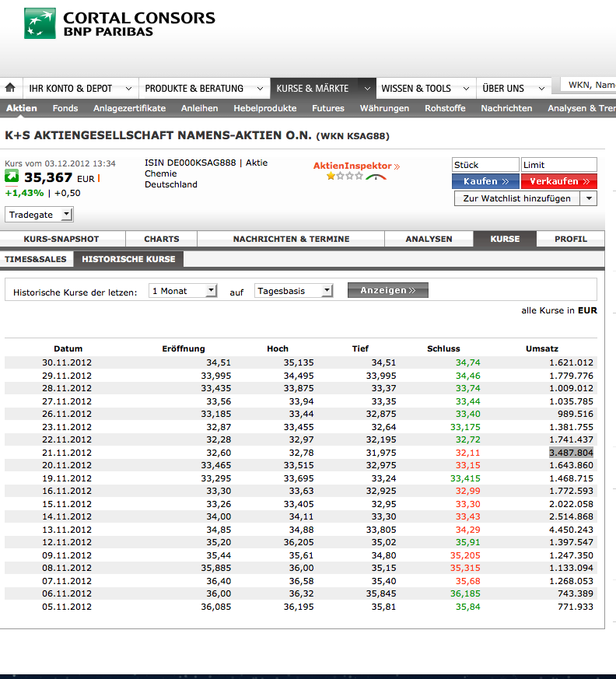Click the AktienInspektor star rating
616x679 pixels.
tap(345, 176)
